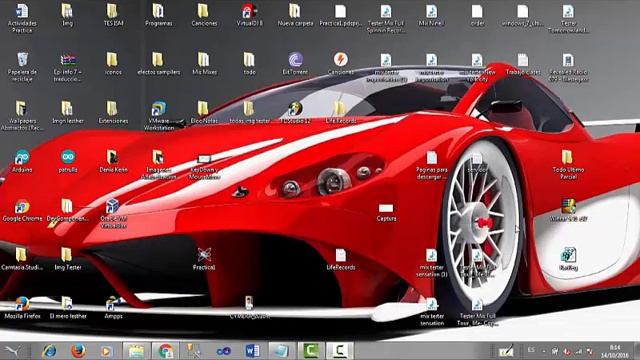Switch to green Camtasia taskbar button

pos(311,351)
